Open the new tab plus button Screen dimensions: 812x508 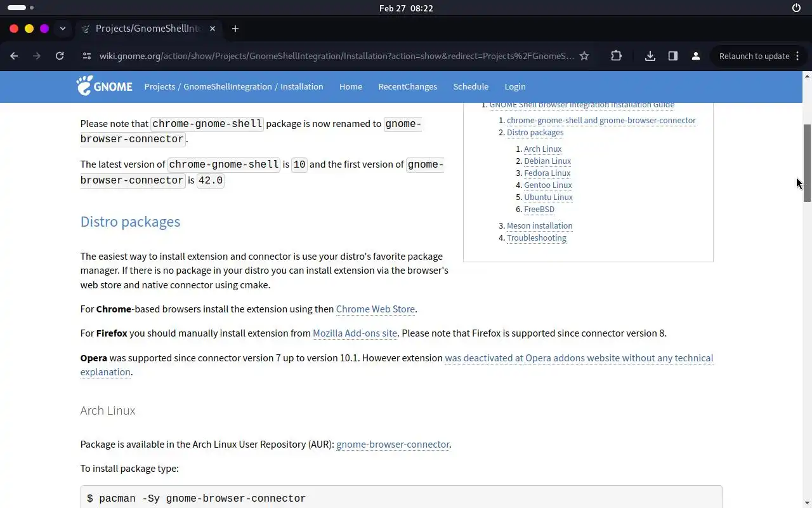tap(235, 29)
